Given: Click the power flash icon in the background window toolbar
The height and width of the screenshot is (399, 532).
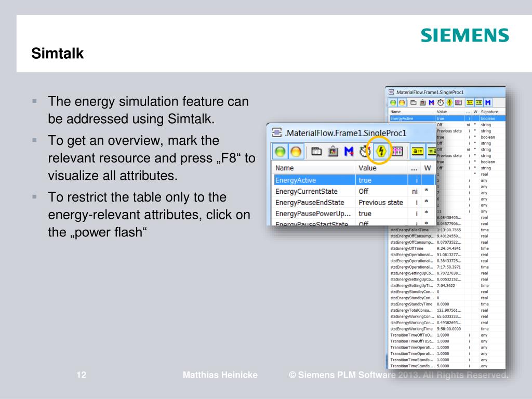Looking at the screenshot, I should pos(449,102).
